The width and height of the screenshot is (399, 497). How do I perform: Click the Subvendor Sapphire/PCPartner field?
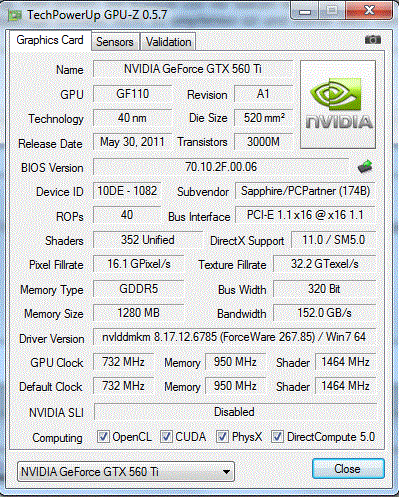pyautogui.click(x=305, y=191)
